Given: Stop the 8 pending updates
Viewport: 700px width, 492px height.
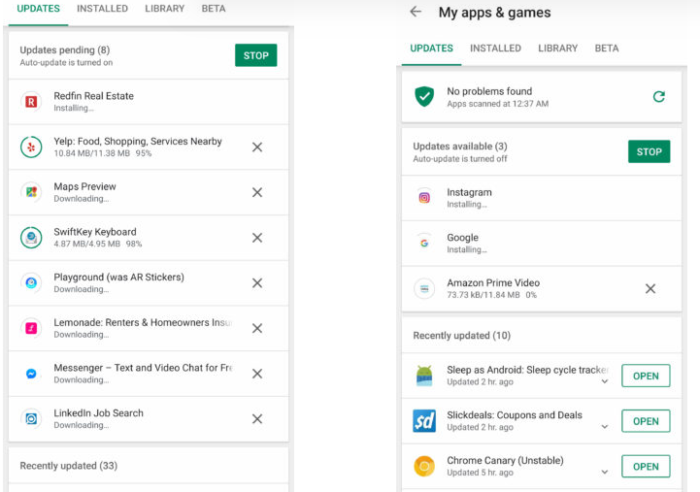Looking at the screenshot, I should pos(256,55).
